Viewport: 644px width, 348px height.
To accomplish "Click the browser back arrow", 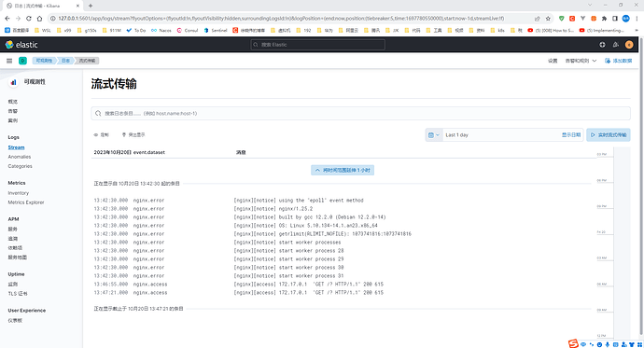I will 7,19.
